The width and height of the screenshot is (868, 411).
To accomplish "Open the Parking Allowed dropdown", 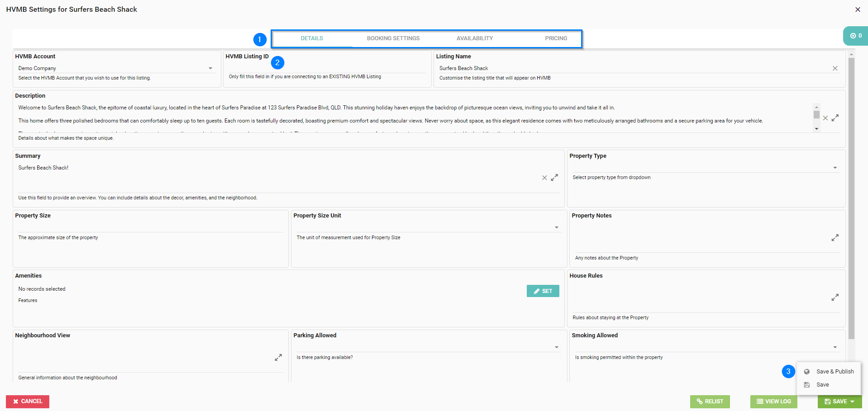I will (557, 347).
